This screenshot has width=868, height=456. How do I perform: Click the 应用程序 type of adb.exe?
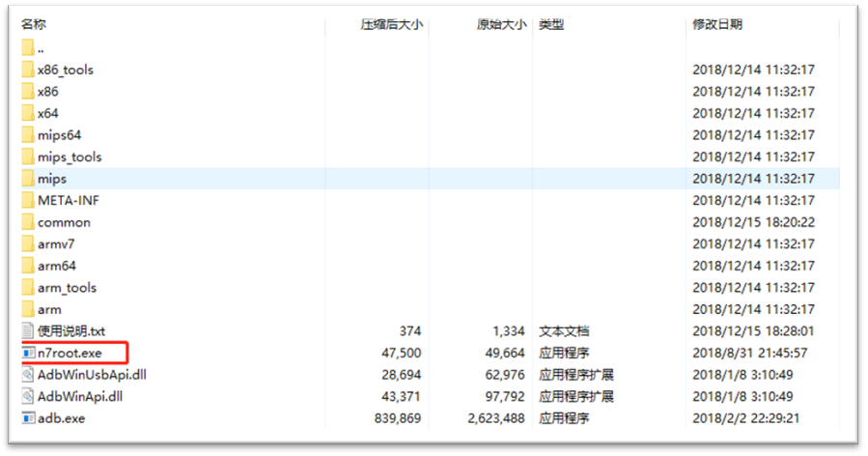coord(564,418)
